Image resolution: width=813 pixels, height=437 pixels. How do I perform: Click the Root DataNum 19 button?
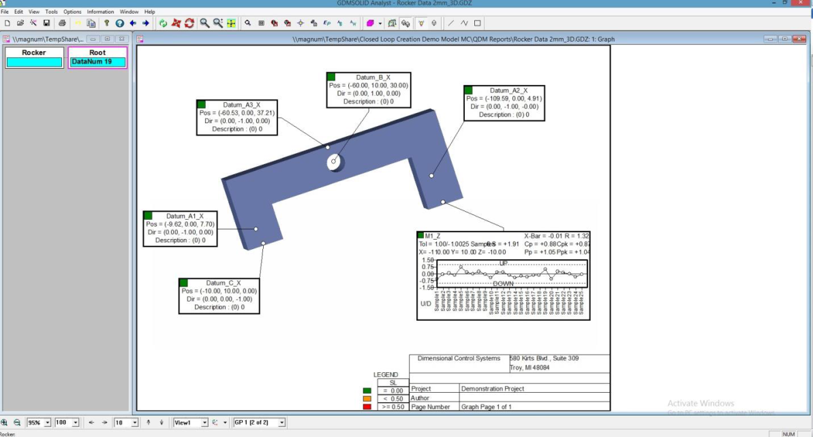click(97, 57)
